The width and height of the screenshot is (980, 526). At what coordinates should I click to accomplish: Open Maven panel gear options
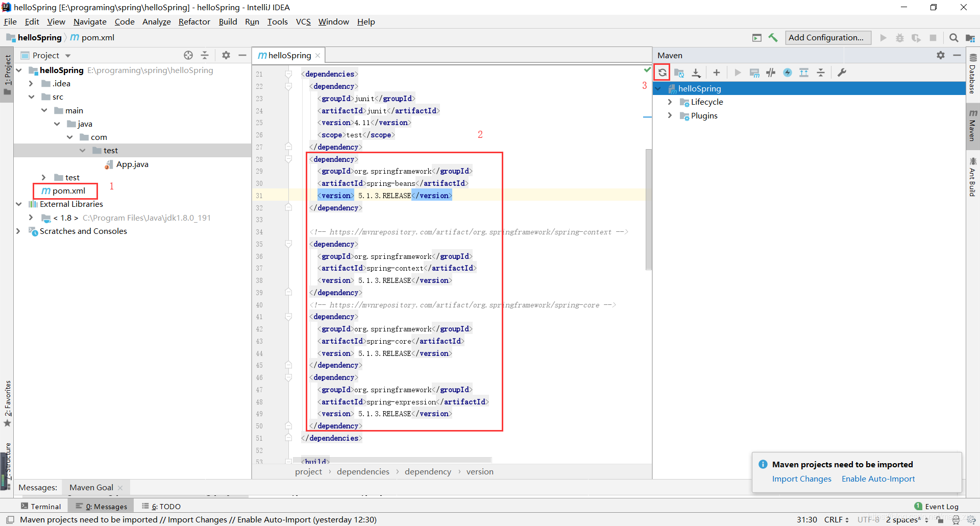point(941,55)
